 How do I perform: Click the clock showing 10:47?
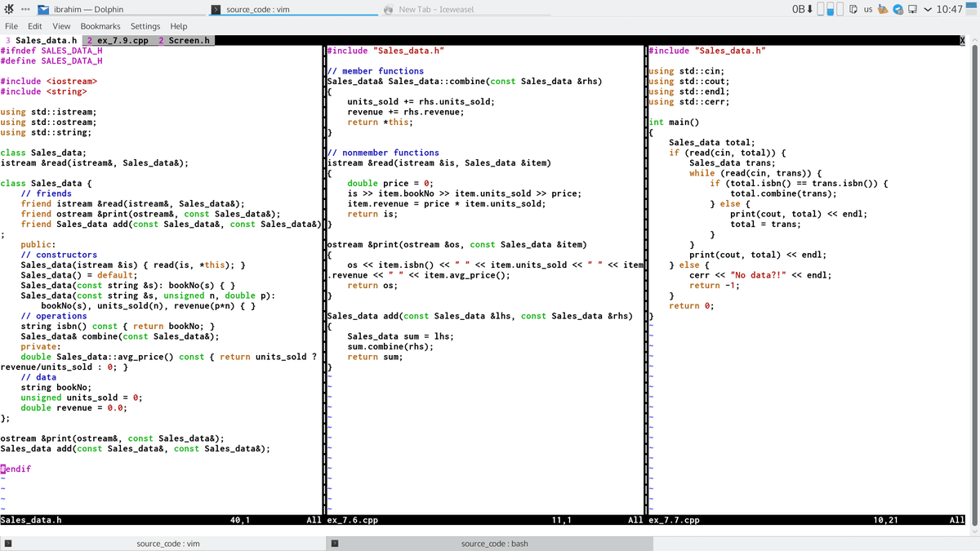tap(950, 9)
